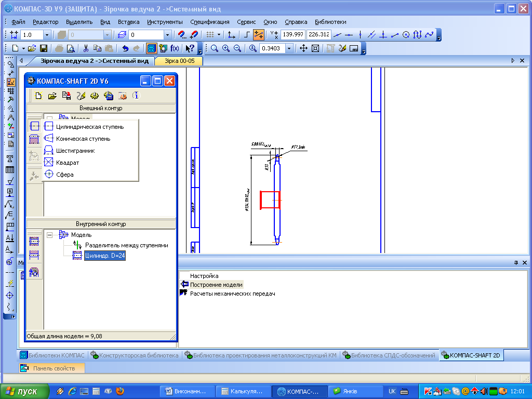
Task: Open Firefox from quick launch
Action: pyautogui.click(x=120, y=391)
